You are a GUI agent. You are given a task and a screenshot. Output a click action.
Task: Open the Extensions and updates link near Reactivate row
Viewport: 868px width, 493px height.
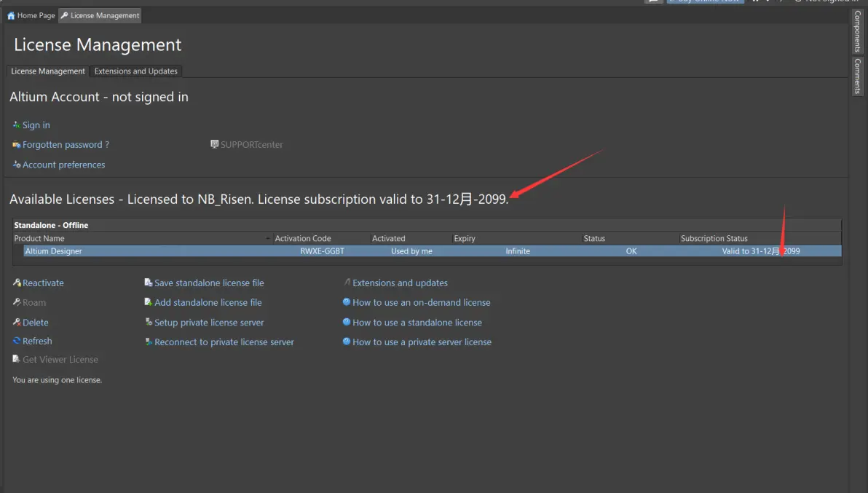tap(401, 283)
